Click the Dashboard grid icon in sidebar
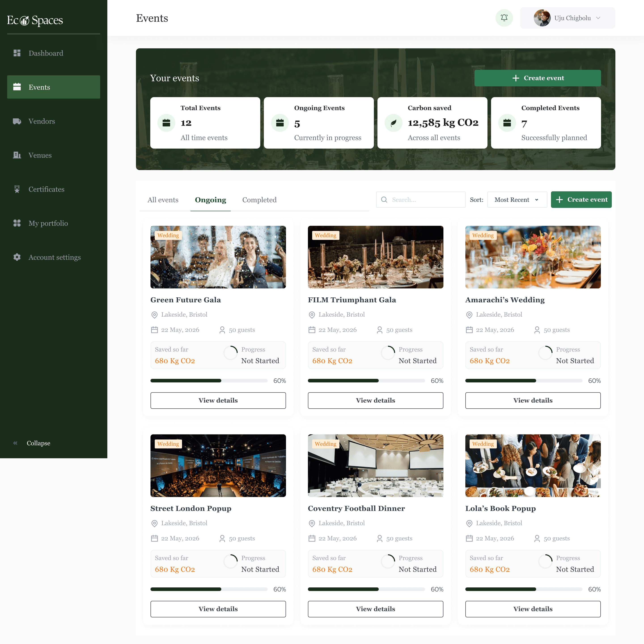The height and width of the screenshot is (644, 644). (17, 53)
